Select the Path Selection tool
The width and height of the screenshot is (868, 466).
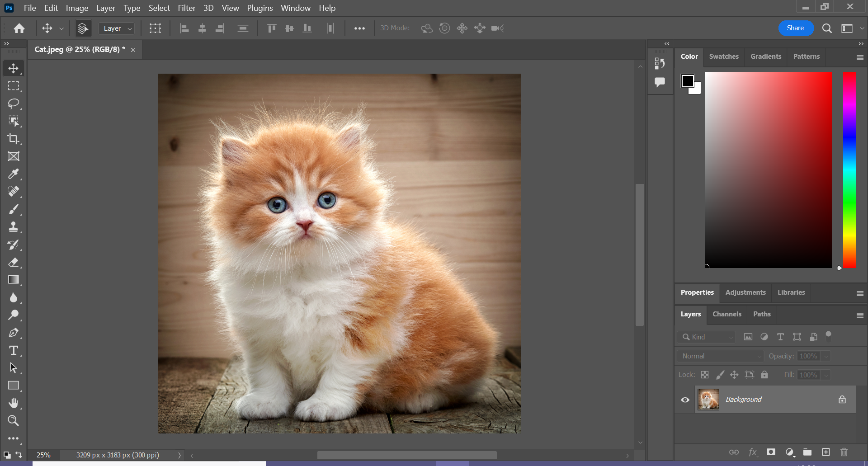tap(14, 368)
